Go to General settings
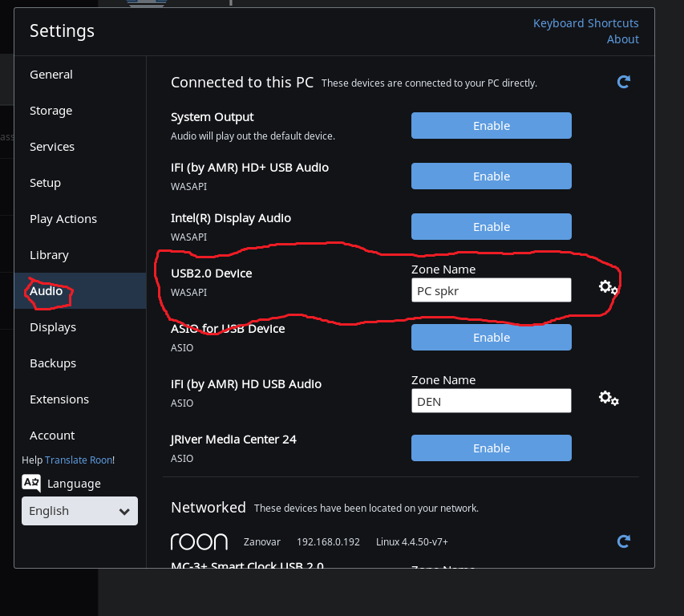 [x=80, y=75]
